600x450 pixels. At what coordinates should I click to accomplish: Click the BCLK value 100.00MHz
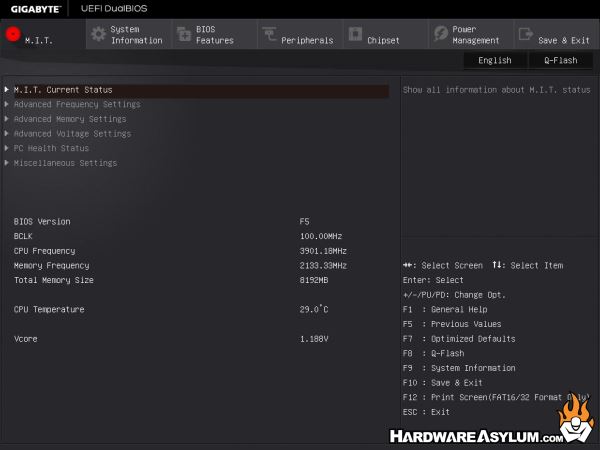tap(321, 236)
